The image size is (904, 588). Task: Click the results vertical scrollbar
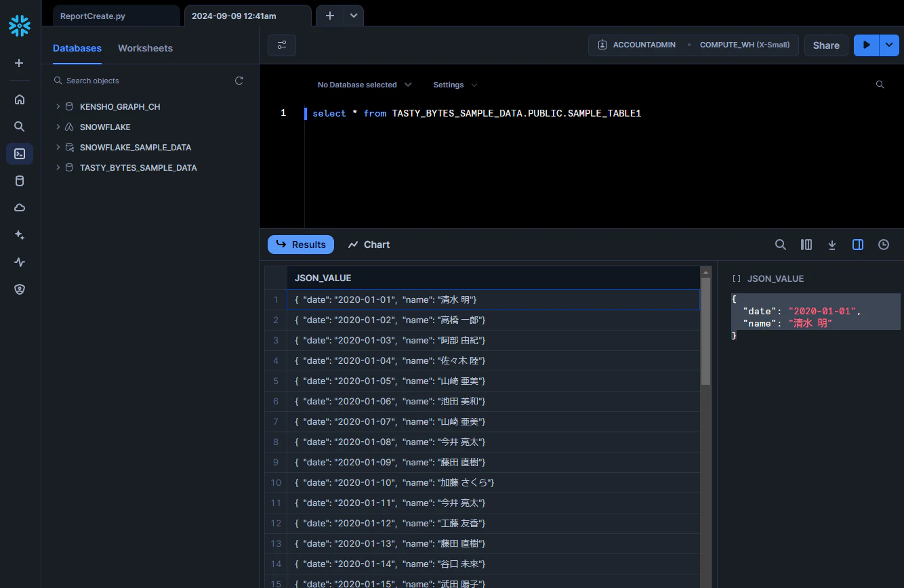point(705,331)
